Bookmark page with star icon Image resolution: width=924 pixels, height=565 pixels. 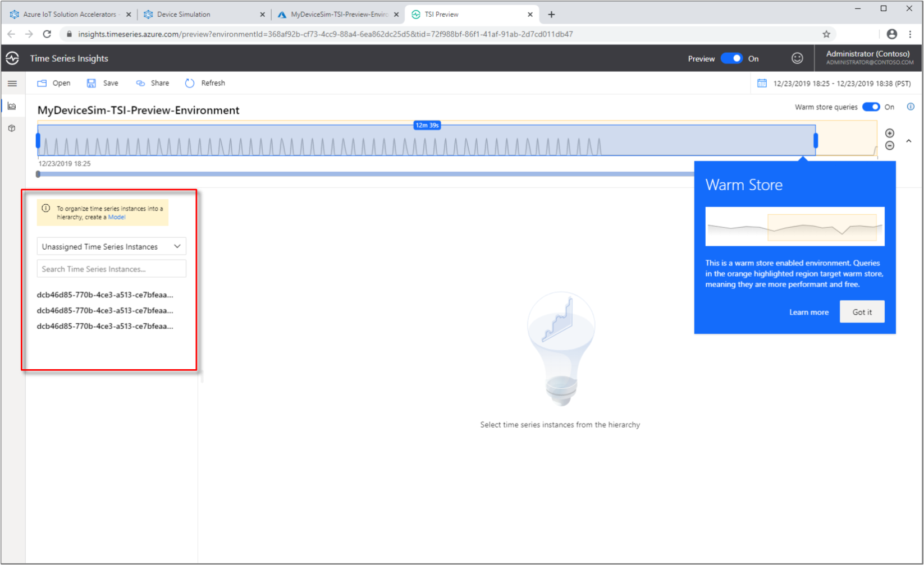826,34
